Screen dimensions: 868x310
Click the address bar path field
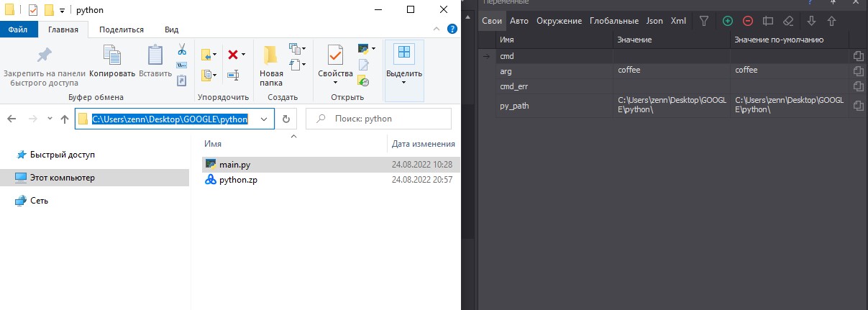(x=175, y=119)
